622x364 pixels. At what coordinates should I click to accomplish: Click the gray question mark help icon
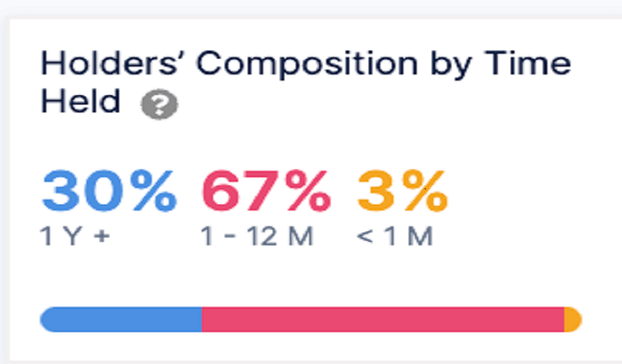point(160,106)
